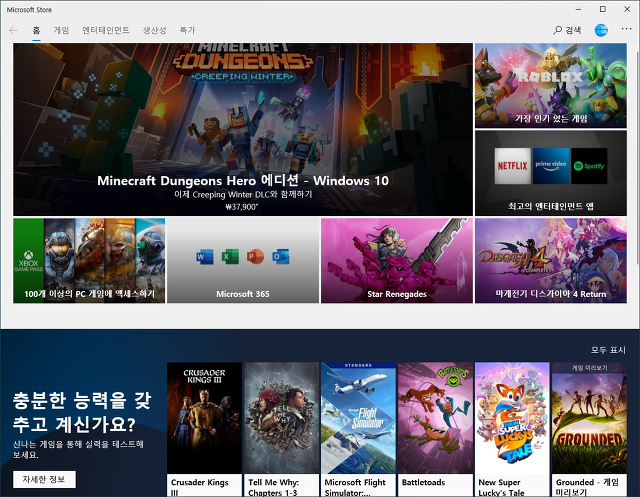
Task: Click the Spotify logo
Action: pyautogui.click(x=589, y=166)
